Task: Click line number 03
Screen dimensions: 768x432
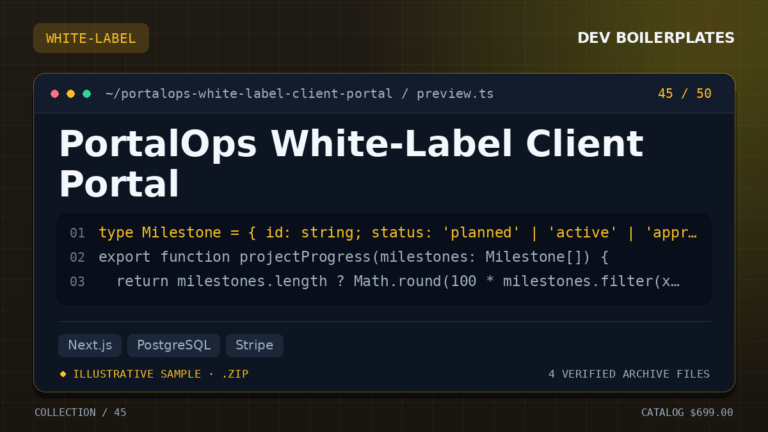Action: click(x=77, y=282)
